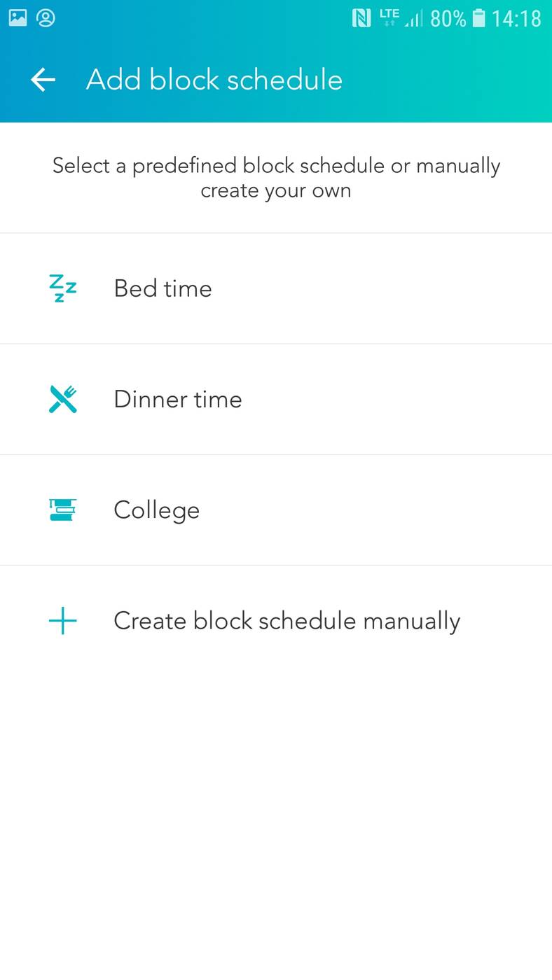Choose the Dinner time schedule option

pyautogui.click(x=178, y=399)
